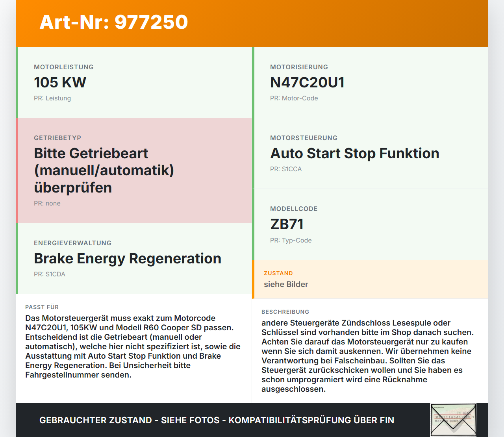Select the Motorisierung N47C20U1 card

(370, 83)
